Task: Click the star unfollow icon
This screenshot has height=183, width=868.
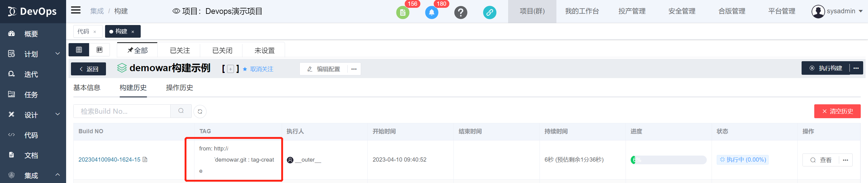Action: (x=245, y=69)
